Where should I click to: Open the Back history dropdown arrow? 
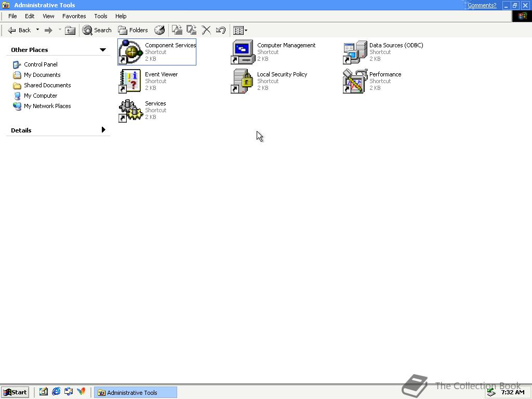(37, 30)
